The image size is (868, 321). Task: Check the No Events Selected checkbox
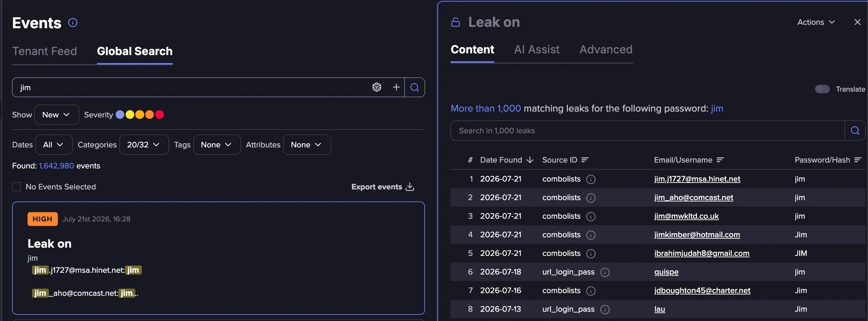pyautogui.click(x=16, y=187)
